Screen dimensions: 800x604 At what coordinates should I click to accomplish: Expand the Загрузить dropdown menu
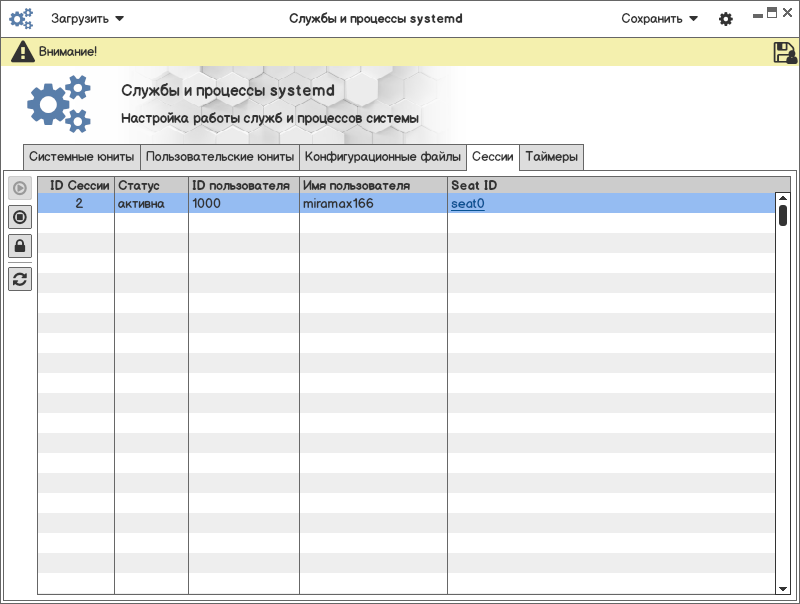tap(88, 19)
